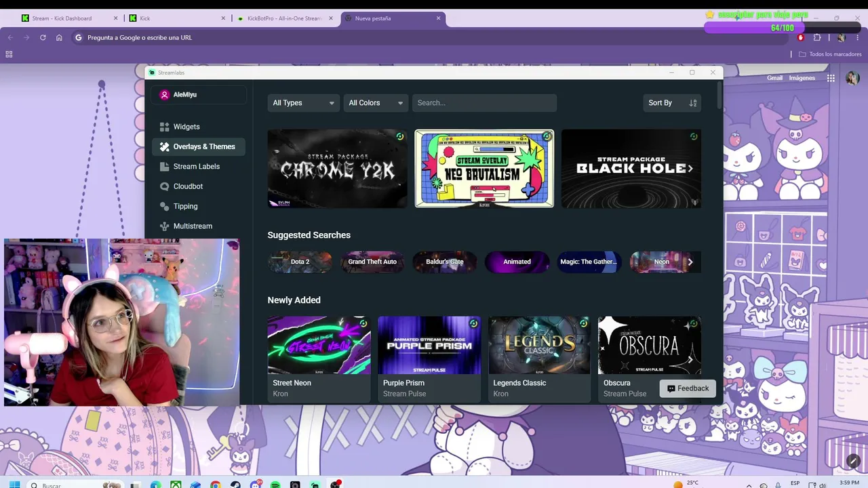Open Windows Start menu
Viewport: 868px width, 488px height.
coord(14,485)
